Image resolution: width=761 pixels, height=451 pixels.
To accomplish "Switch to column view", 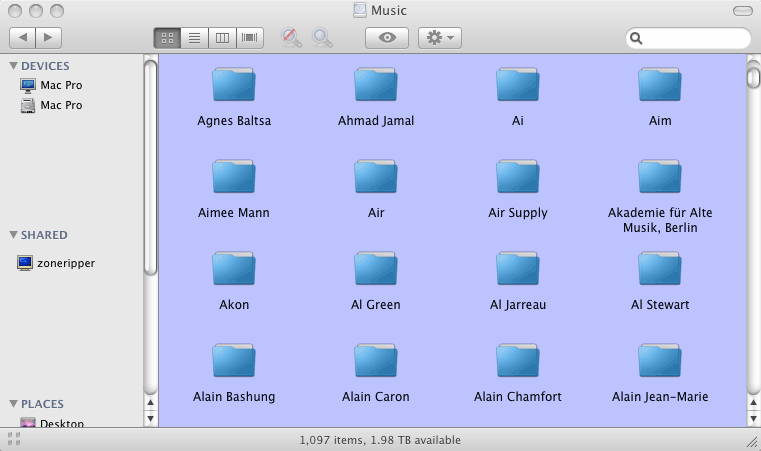I will click(222, 38).
